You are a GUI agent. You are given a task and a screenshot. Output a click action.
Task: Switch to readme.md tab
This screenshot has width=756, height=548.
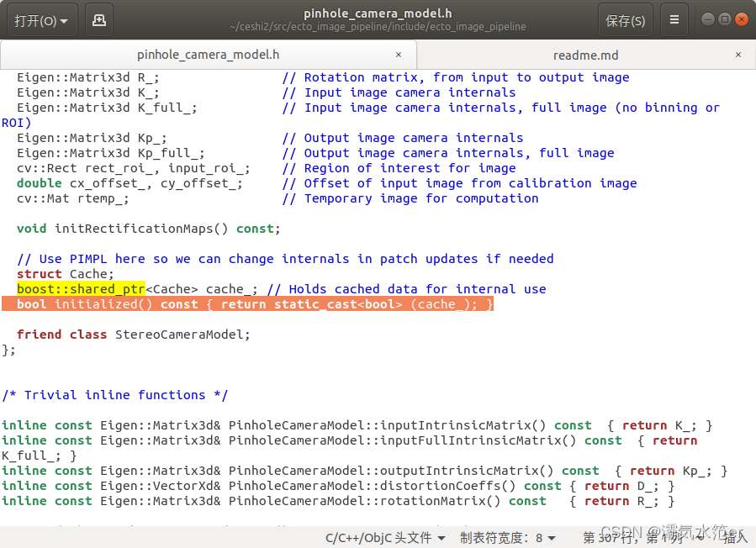(x=585, y=55)
